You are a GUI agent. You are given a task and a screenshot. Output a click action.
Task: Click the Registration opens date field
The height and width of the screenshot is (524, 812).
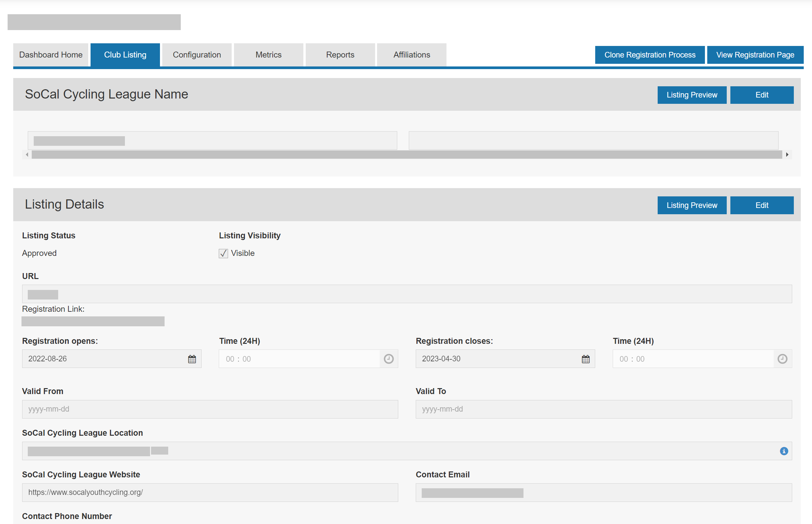click(x=111, y=359)
